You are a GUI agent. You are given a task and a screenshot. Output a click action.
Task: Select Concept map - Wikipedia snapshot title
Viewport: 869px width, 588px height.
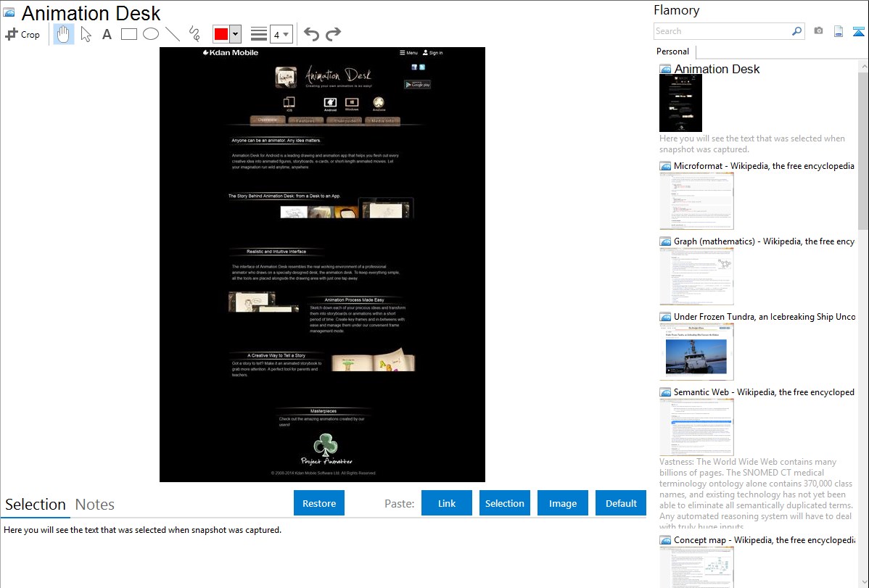(x=765, y=539)
